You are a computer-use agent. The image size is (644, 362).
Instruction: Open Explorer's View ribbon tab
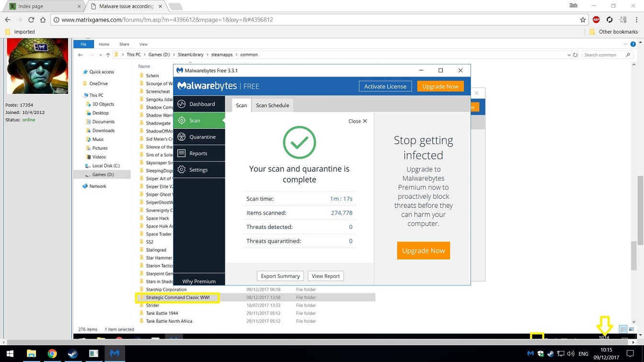tap(143, 44)
